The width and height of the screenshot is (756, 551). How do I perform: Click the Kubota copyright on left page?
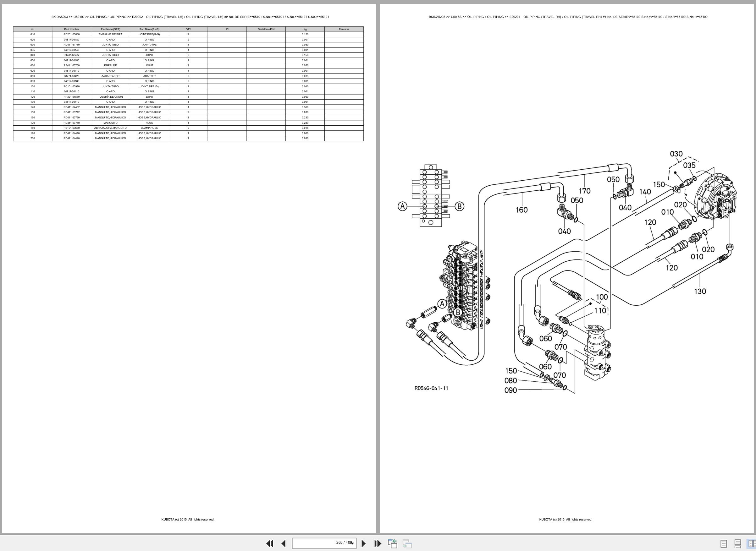point(188,519)
